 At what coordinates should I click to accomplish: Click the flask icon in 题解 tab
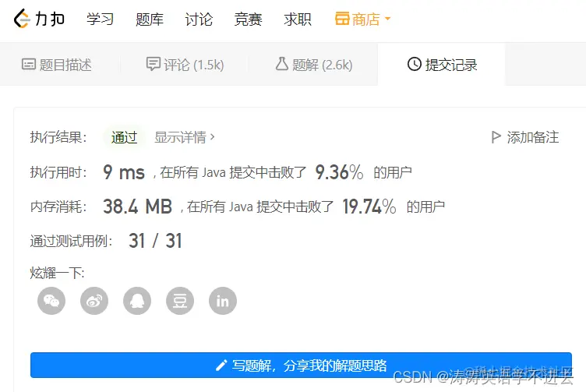(x=282, y=64)
